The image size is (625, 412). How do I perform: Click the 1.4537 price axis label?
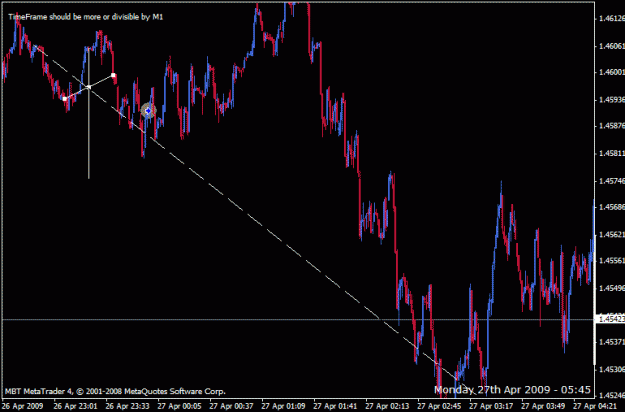click(611, 342)
